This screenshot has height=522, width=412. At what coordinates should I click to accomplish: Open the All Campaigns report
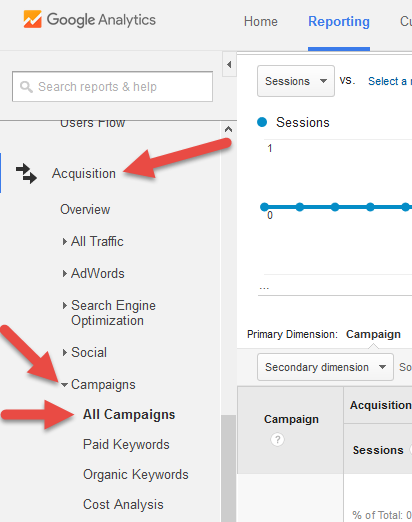[129, 414]
